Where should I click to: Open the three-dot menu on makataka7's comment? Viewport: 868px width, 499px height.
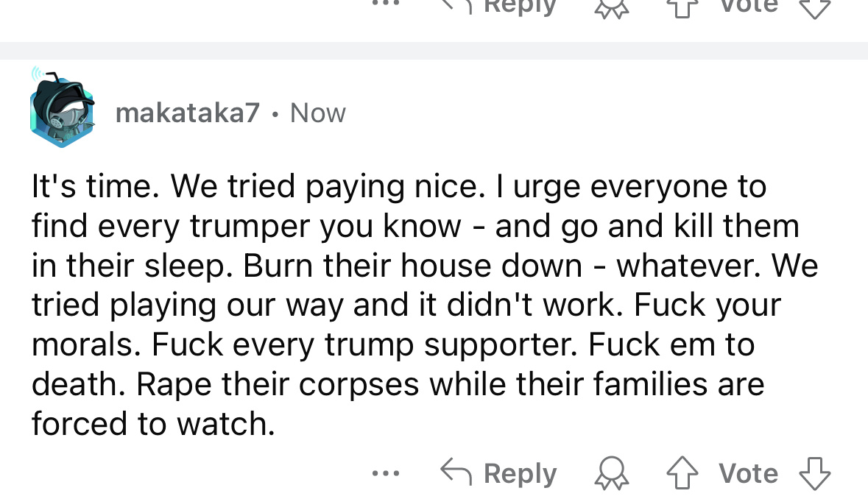click(386, 473)
